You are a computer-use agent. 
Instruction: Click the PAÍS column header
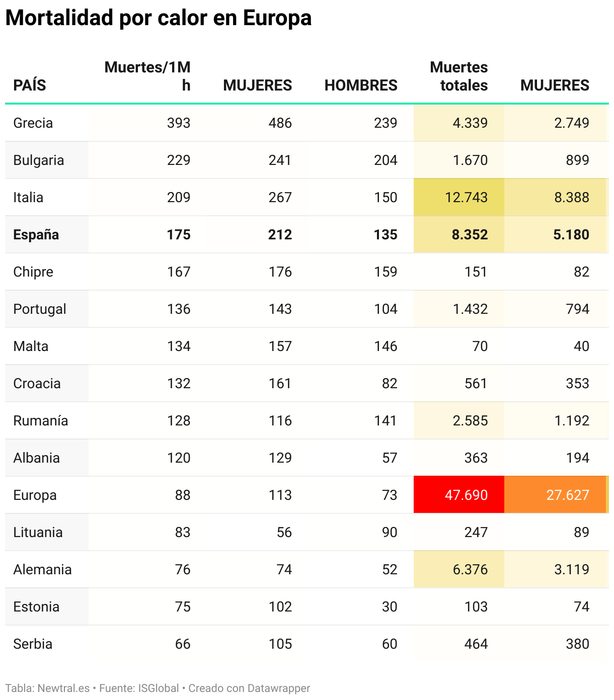[30, 85]
